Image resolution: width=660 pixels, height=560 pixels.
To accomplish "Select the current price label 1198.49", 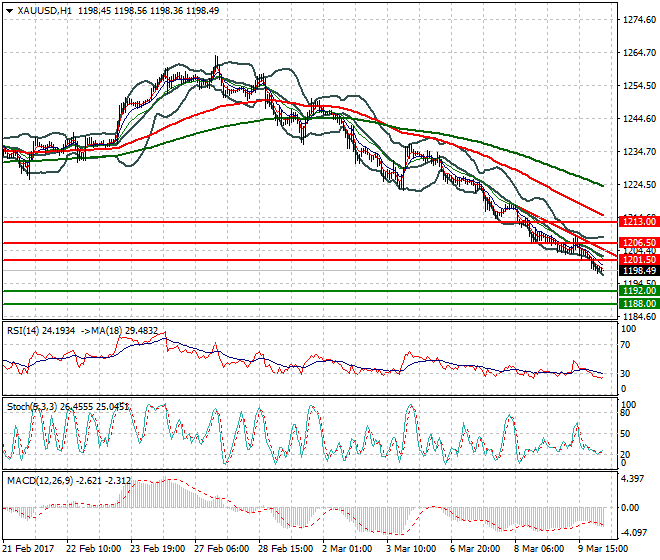I will click(639, 271).
